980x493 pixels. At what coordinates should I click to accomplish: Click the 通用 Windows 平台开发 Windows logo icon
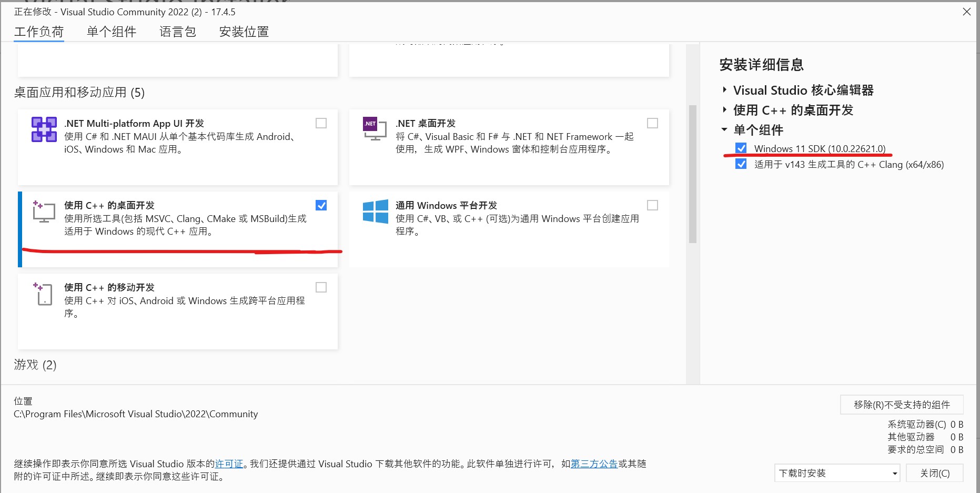[376, 212]
